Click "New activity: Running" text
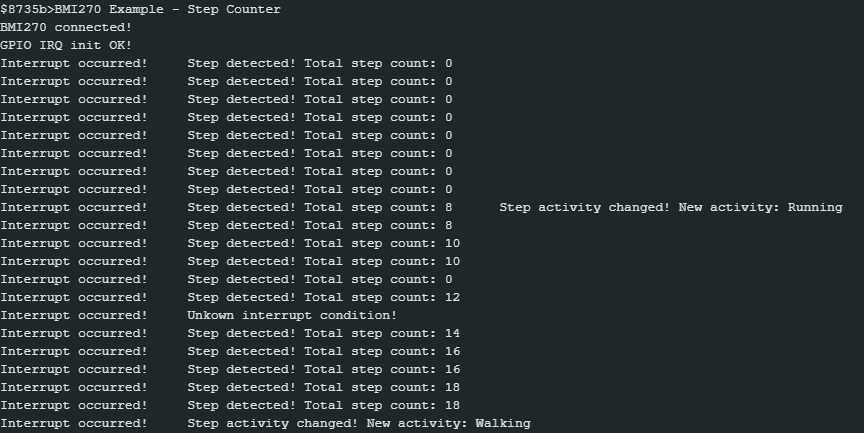 click(760, 208)
